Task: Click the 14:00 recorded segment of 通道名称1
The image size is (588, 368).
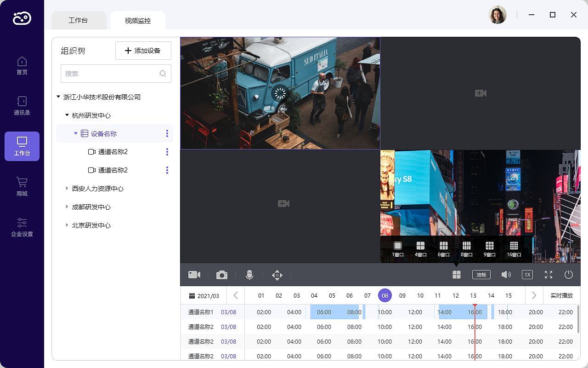Action: tap(463, 312)
